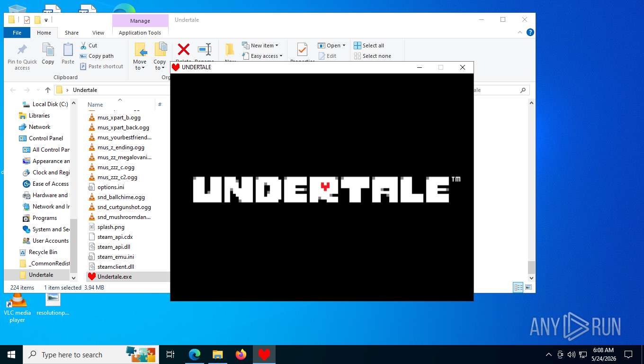
Task: Switch to the View ribbon tab
Action: 98,33
